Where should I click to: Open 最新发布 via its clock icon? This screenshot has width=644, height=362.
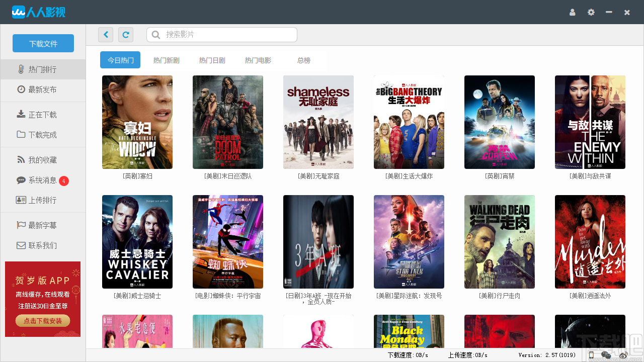(x=21, y=89)
